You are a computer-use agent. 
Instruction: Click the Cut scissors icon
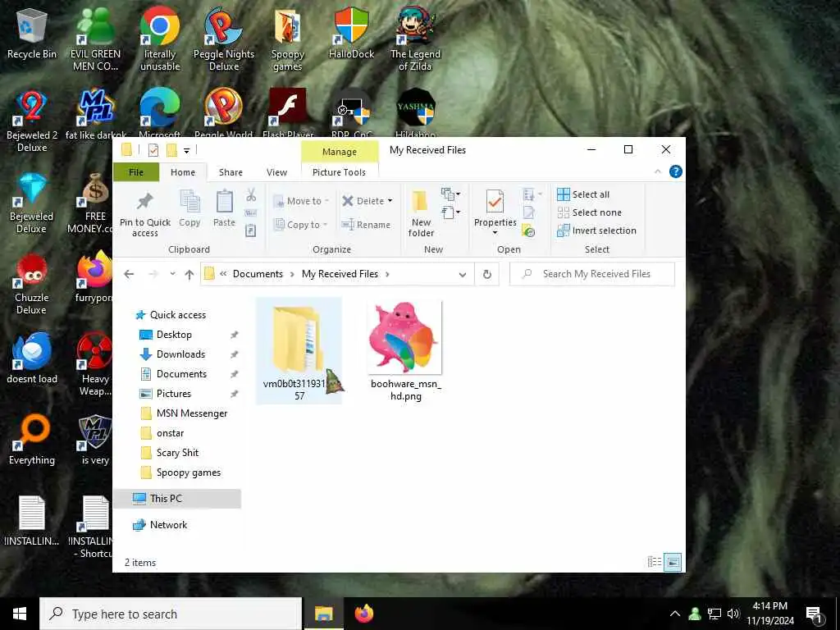(251, 195)
